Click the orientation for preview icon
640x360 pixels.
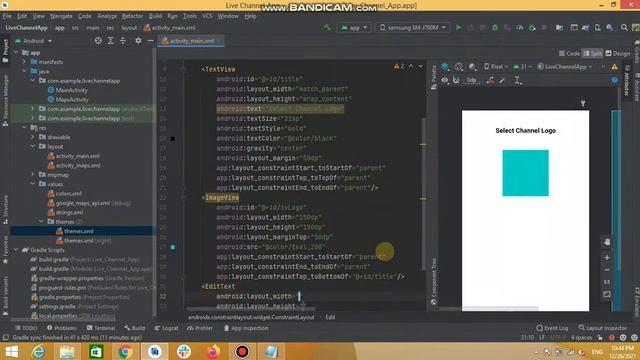click(459, 67)
